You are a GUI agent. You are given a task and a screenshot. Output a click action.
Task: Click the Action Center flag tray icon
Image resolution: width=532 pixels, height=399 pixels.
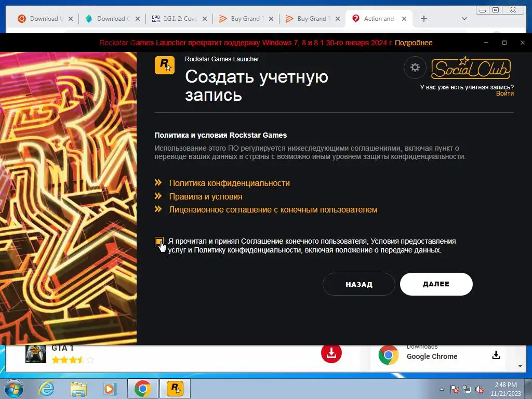coord(455,389)
